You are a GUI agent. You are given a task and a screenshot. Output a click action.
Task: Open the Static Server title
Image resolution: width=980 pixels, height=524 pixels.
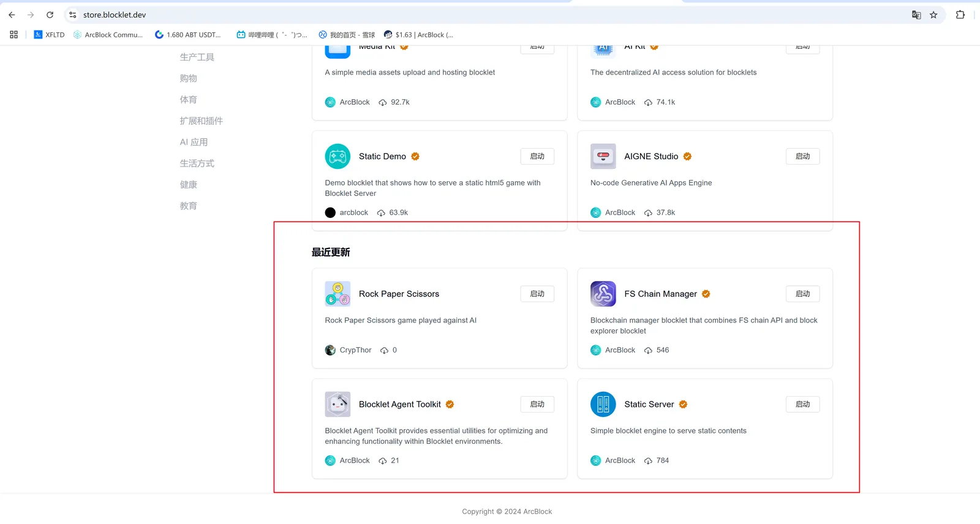point(649,404)
